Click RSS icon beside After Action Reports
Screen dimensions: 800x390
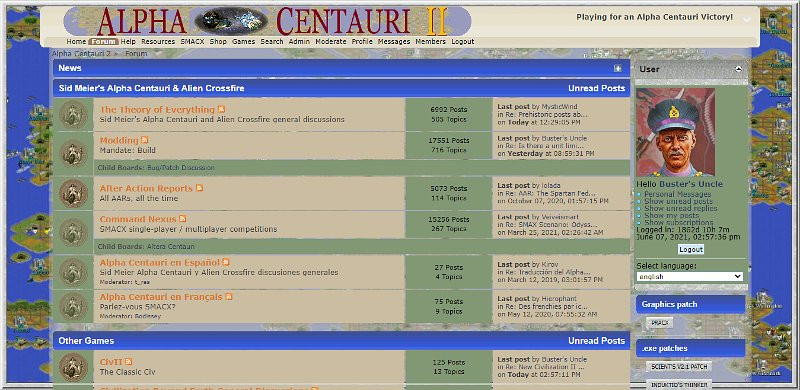199,188
